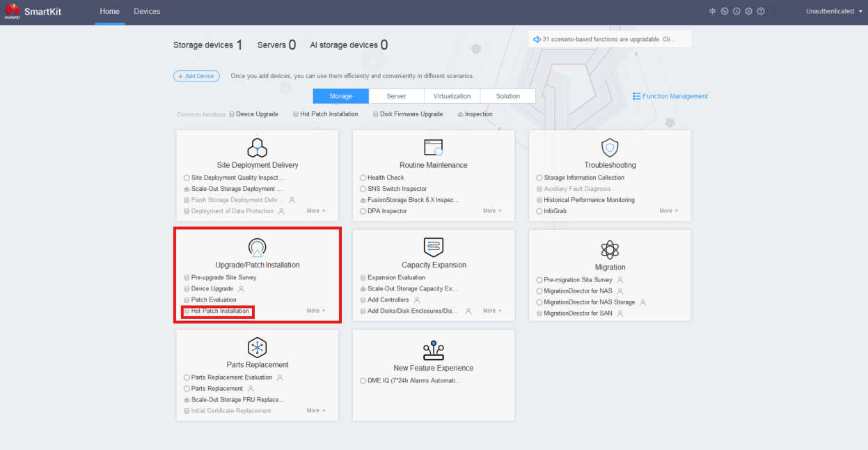Click the Parts Replacement hexagon icon
Viewport: 868px width, 450px height.
click(257, 348)
